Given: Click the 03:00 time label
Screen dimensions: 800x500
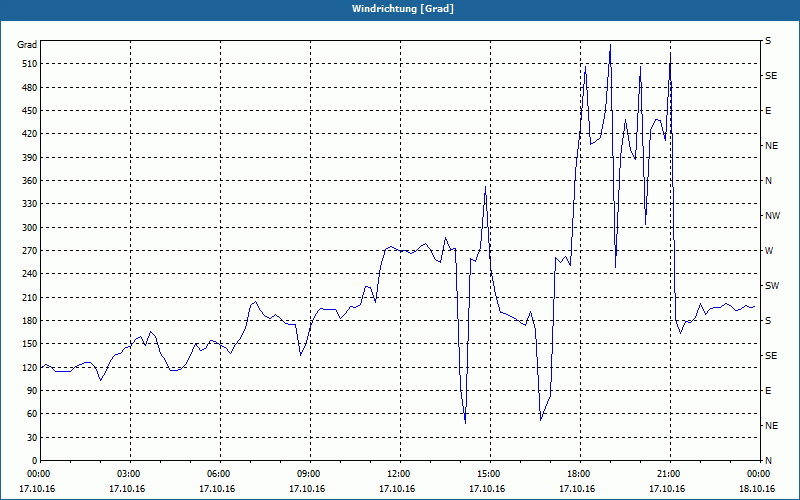Looking at the screenshot, I should tap(128, 474).
